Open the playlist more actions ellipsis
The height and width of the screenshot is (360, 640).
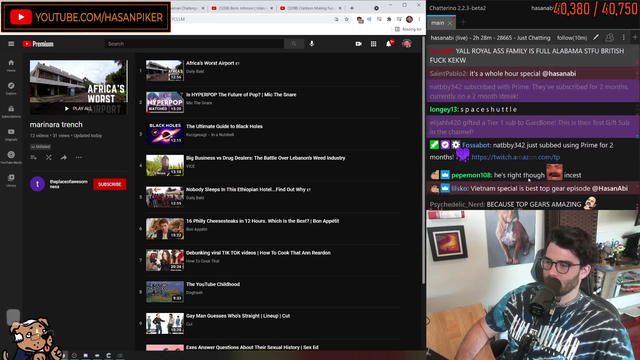79,158
